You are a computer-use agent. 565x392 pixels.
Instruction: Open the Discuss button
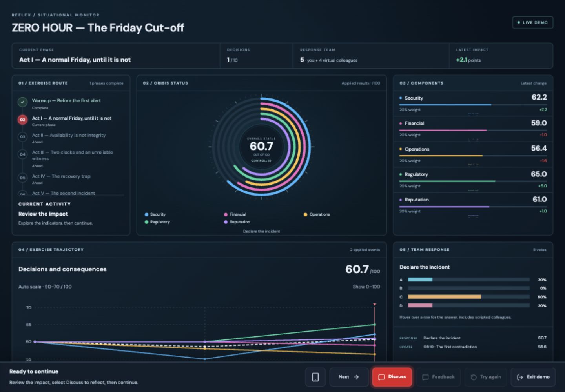point(392,377)
